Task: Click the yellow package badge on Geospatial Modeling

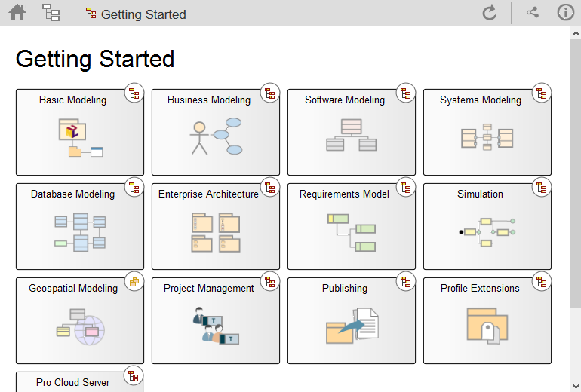Action: pyautogui.click(x=134, y=282)
